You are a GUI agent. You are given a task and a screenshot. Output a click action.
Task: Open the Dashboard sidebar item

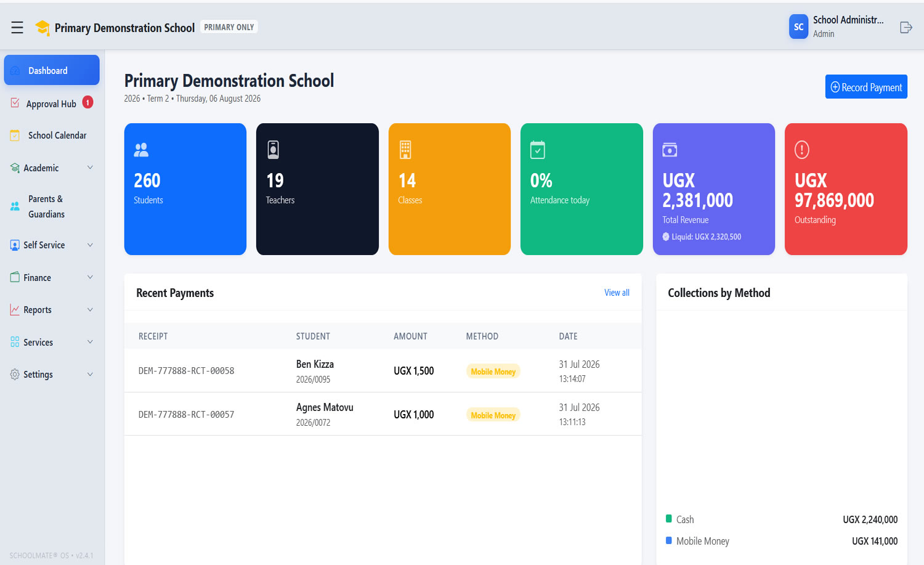(52, 70)
